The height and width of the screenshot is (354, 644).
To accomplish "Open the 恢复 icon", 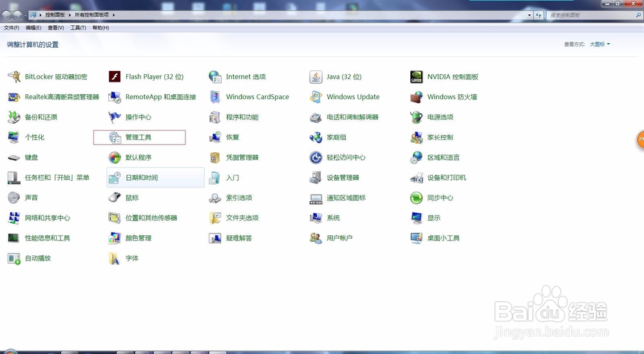I will coord(215,137).
